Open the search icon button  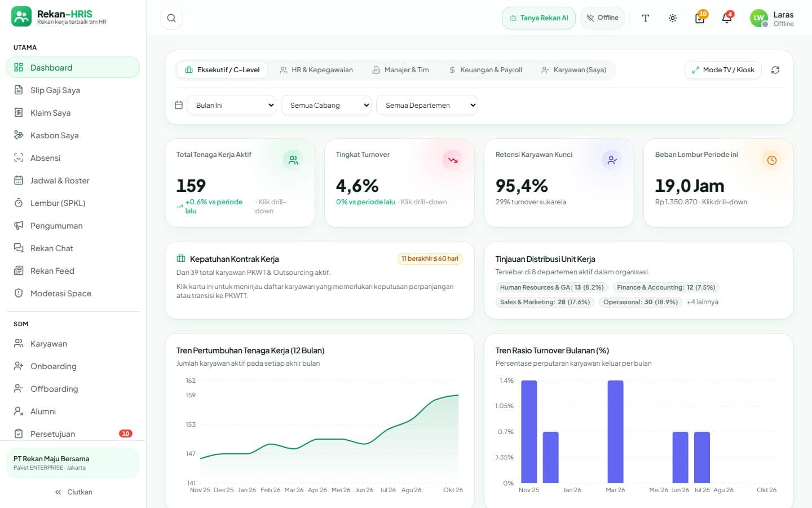coord(171,18)
